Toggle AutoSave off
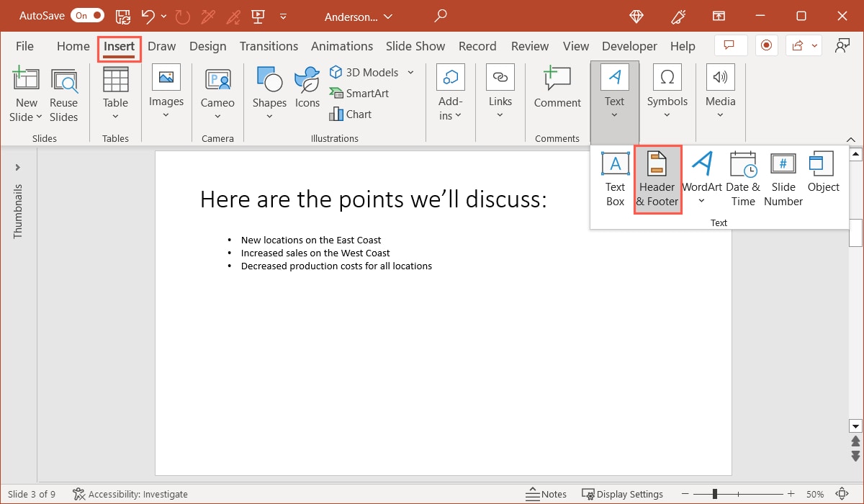Image resolution: width=864 pixels, height=504 pixels. click(x=86, y=15)
